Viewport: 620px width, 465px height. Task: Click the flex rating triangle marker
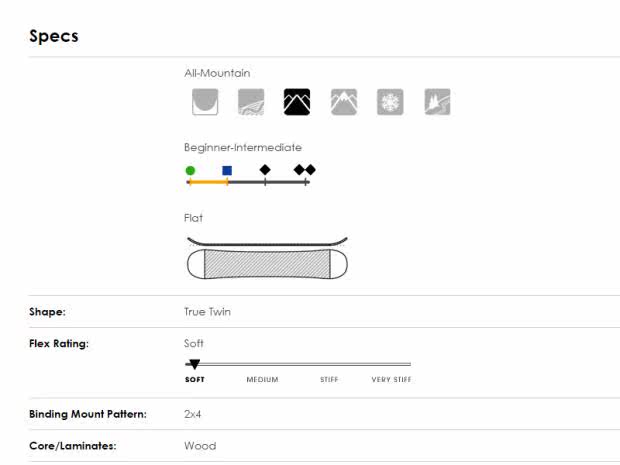[x=194, y=364]
